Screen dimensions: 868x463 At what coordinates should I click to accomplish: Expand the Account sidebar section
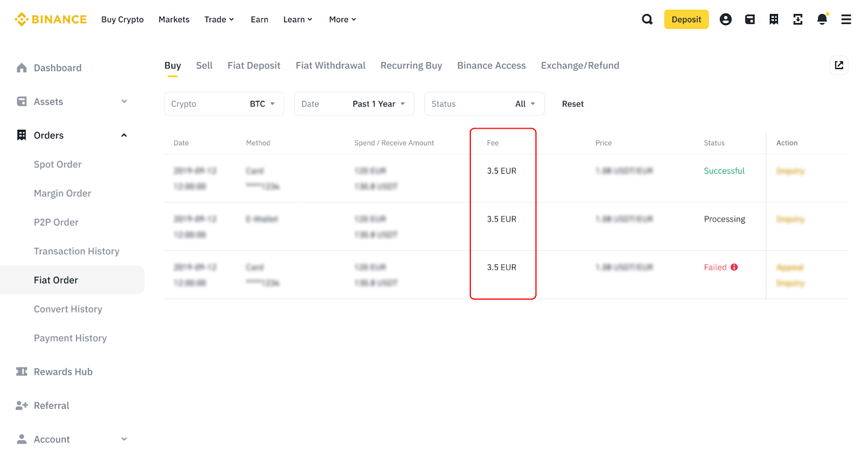click(x=124, y=439)
